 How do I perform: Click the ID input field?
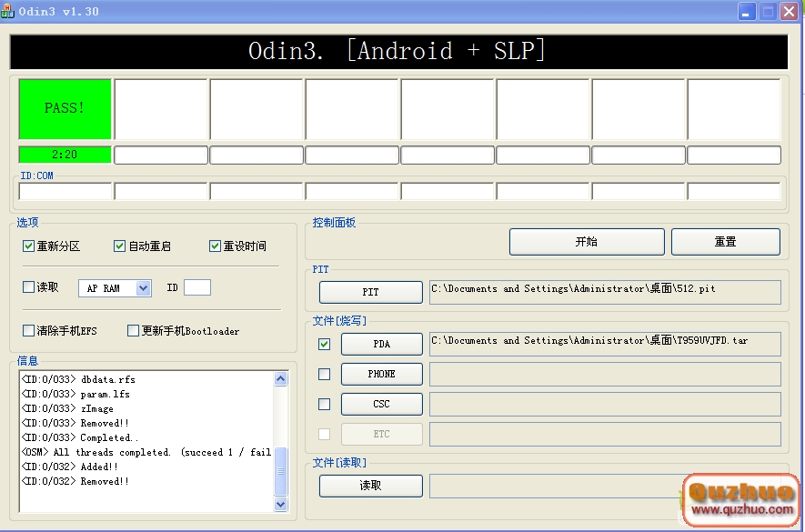196,288
